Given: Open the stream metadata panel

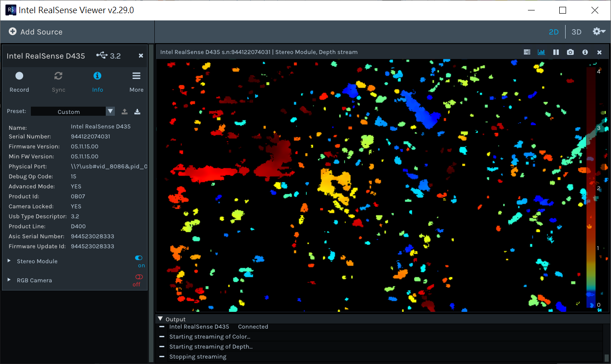Looking at the screenshot, I should [527, 52].
